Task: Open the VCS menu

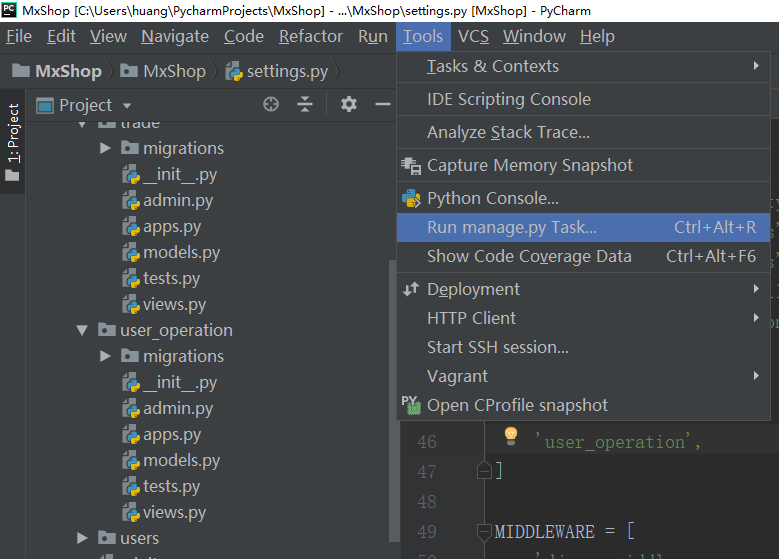Action: 473,36
